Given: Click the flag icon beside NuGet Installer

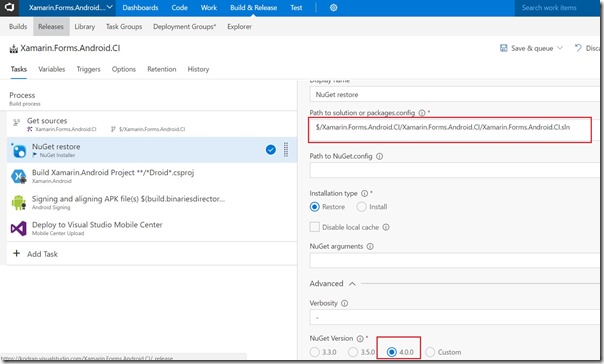Looking at the screenshot, I should click(35, 155).
